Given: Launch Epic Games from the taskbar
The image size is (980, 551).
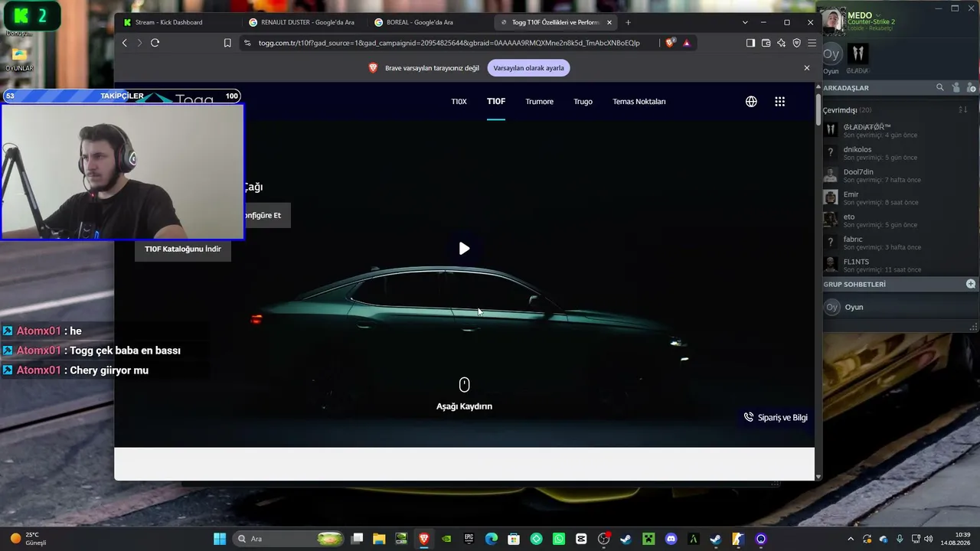Looking at the screenshot, I should [x=469, y=539].
